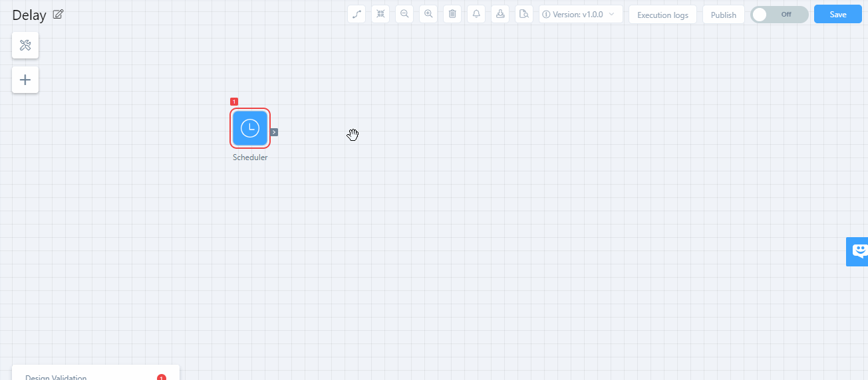Toggle the workflow Off switch
This screenshot has height=380, width=868.
point(779,15)
